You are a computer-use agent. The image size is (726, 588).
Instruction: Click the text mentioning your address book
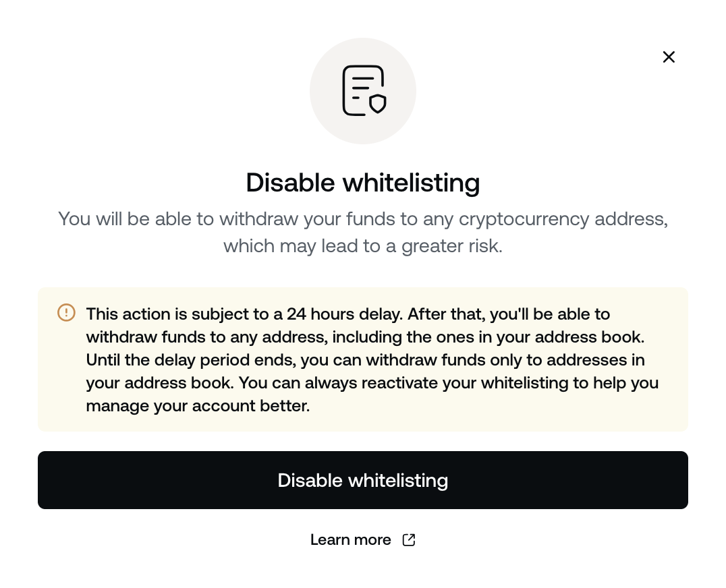click(x=363, y=337)
